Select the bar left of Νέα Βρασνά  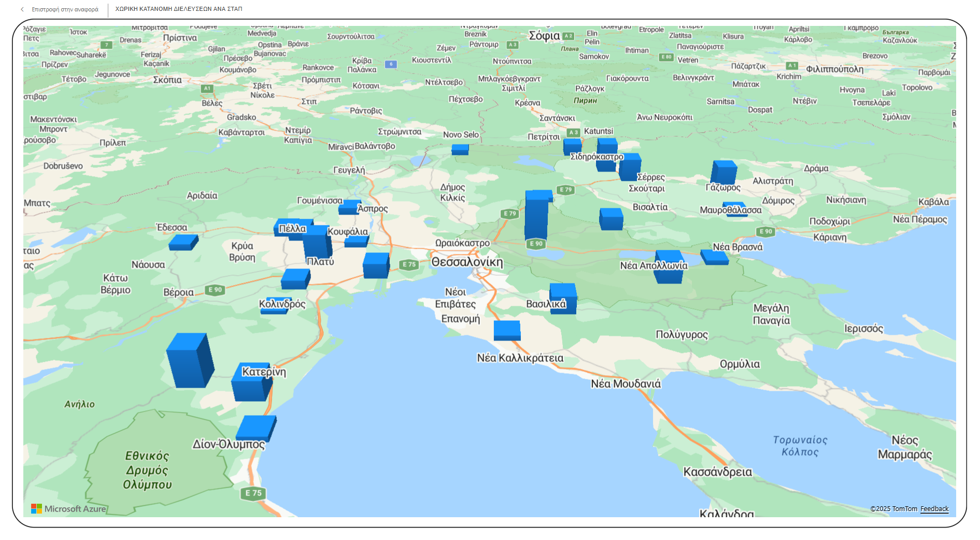coord(714,257)
